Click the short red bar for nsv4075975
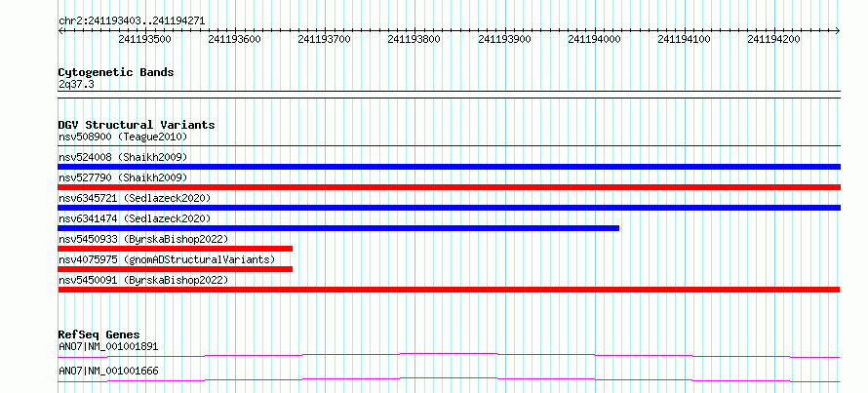The height and width of the screenshot is (393, 868). coord(175,269)
